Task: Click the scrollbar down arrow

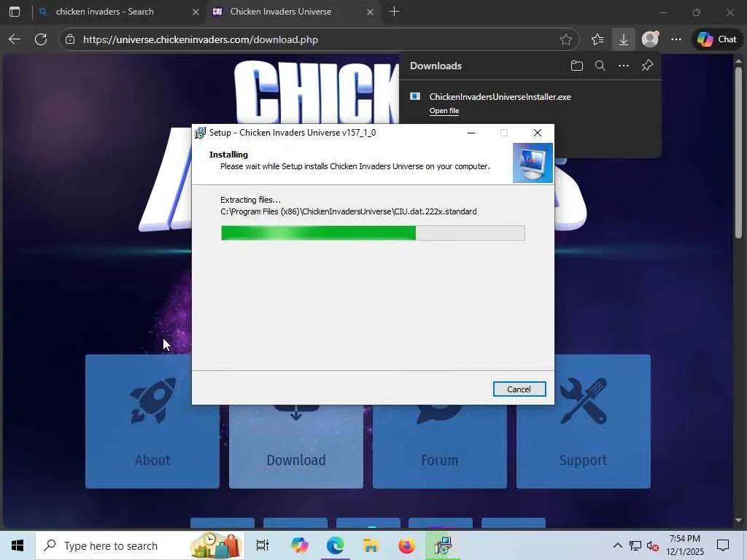Action: (738, 520)
